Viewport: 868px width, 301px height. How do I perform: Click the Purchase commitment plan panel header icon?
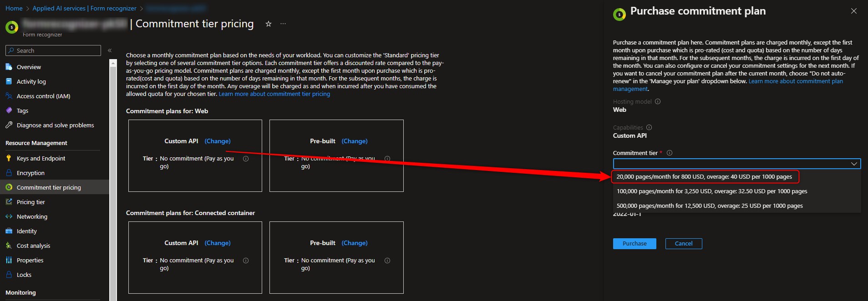pos(619,15)
